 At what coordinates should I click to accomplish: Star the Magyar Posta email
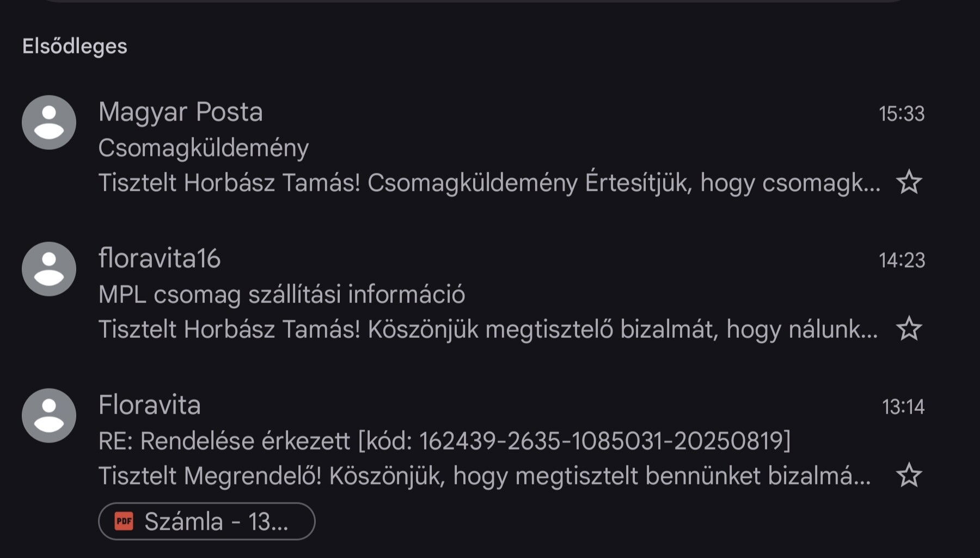[909, 183]
